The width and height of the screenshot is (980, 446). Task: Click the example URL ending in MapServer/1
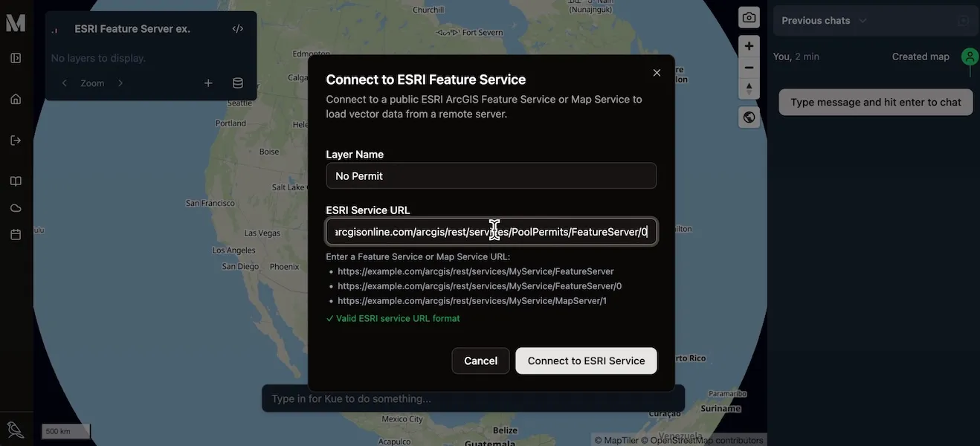point(472,301)
